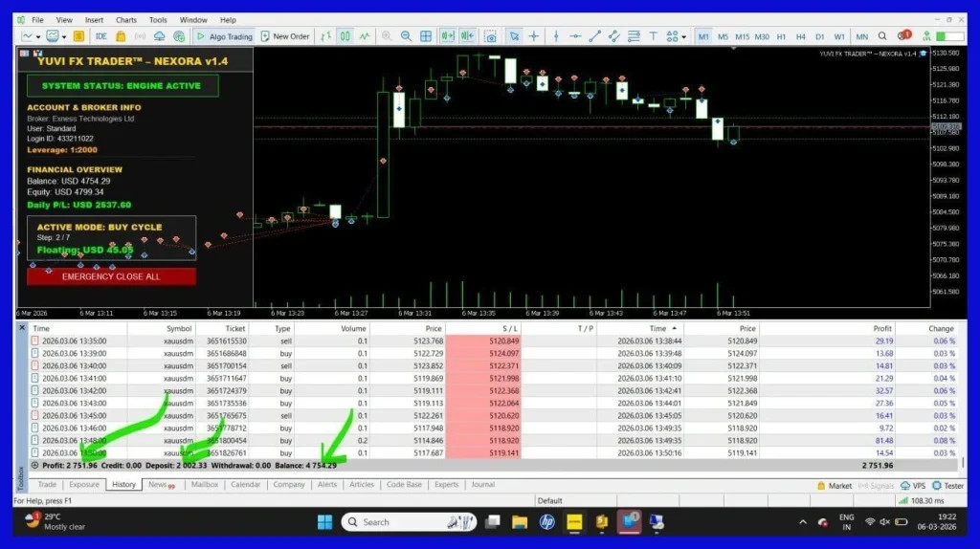This screenshot has width=980, height=549.
Task: Click the Windows taskbar Search box
Action: tap(409, 522)
